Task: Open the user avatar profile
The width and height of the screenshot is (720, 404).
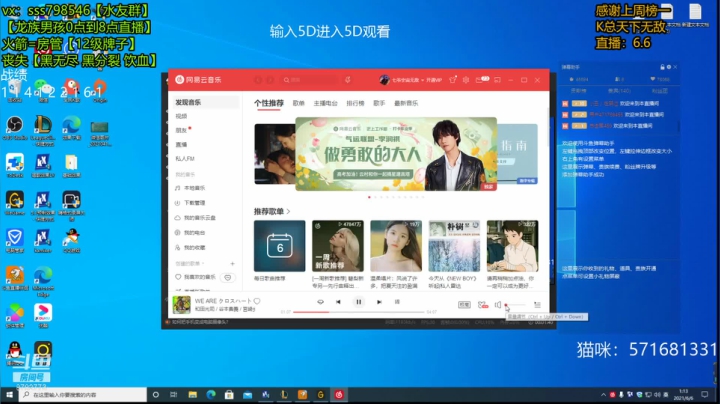Action: pos(384,80)
